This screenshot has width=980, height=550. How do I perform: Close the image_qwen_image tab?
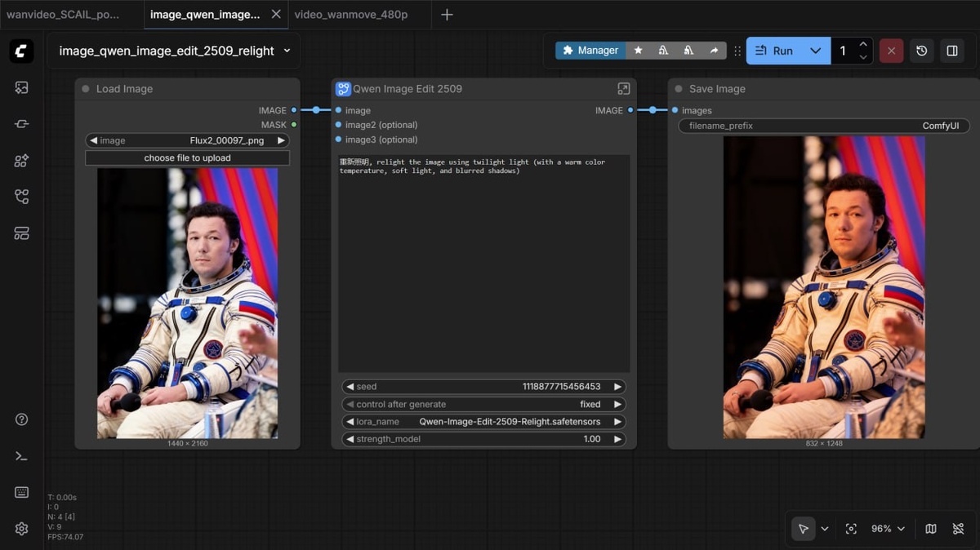click(276, 15)
